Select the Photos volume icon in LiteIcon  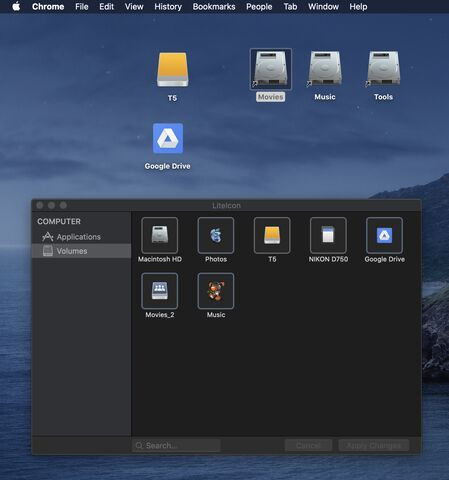point(216,235)
